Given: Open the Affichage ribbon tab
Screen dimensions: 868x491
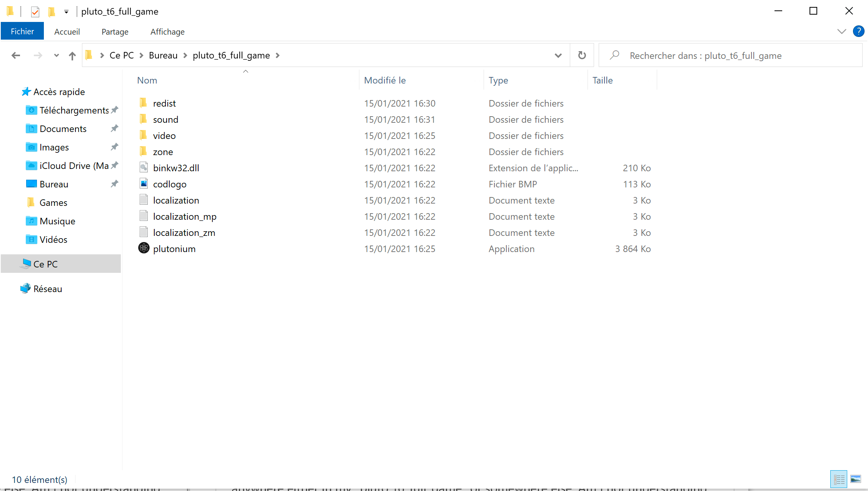Looking at the screenshot, I should (x=167, y=32).
